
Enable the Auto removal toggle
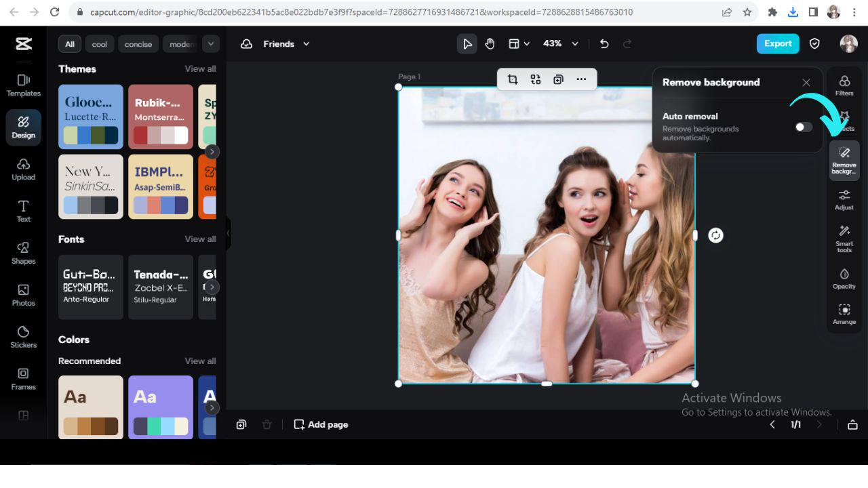(x=804, y=127)
